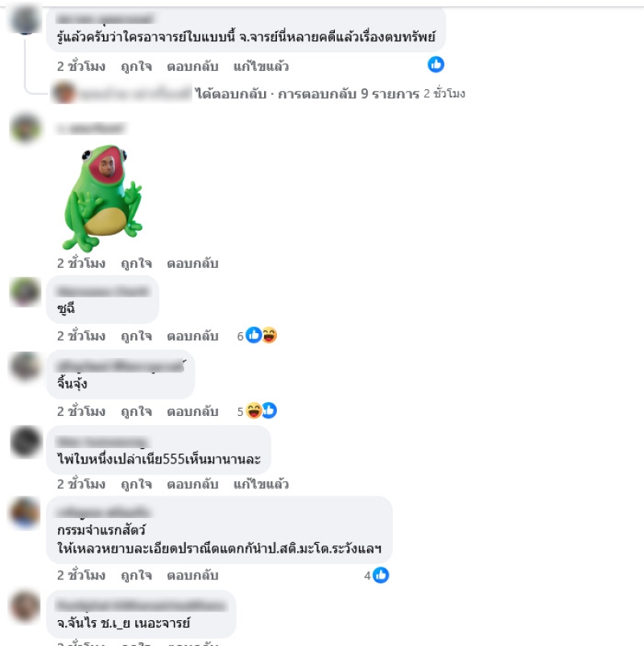
Task: Click the haha reaction emoji on the ซูฉี comment
Action: 269,335
